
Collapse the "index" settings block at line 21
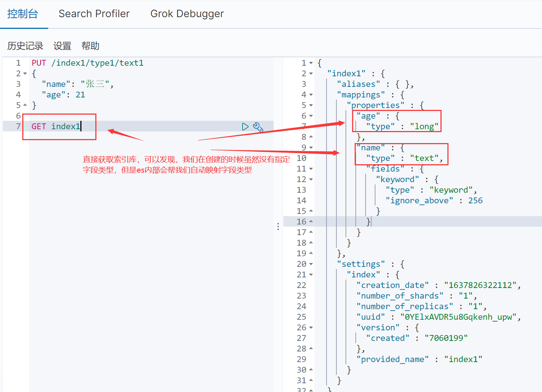311,275
